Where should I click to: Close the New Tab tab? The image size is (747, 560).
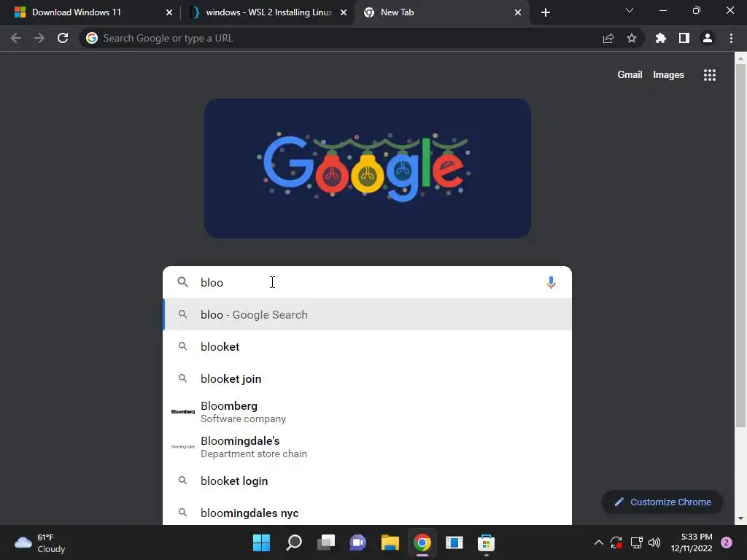click(518, 12)
